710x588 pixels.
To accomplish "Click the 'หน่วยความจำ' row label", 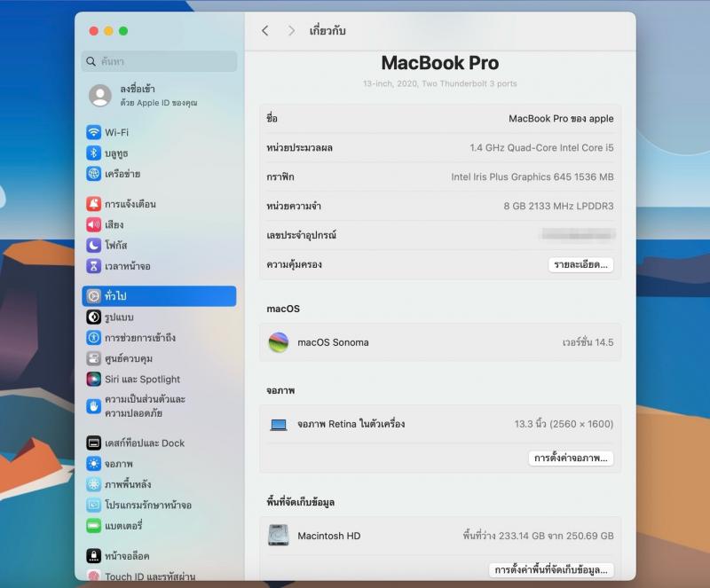I will point(294,206).
